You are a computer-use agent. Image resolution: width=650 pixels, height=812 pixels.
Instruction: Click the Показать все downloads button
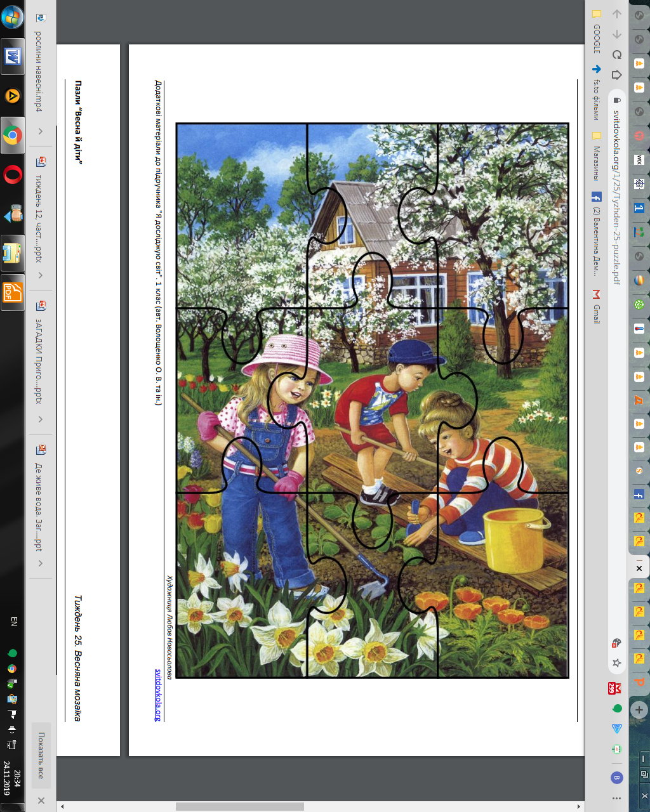[41, 755]
